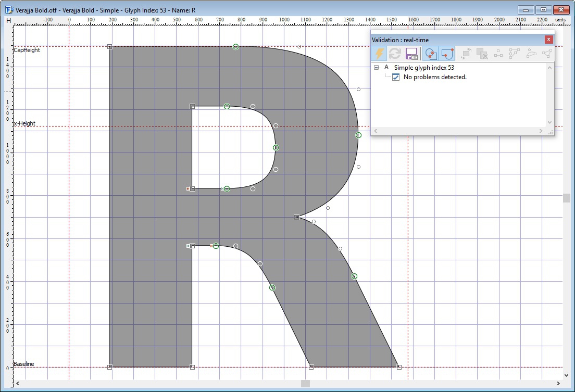The image size is (575, 392).
Task: Click the x-Height guideline label
Action: point(25,124)
